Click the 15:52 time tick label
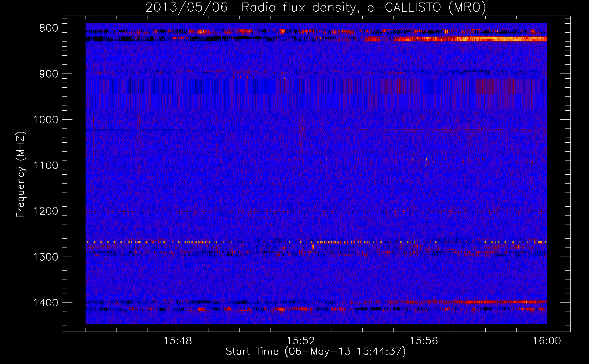Image resolution: width=589 pixels, height=364 pixels. [301, 341]
